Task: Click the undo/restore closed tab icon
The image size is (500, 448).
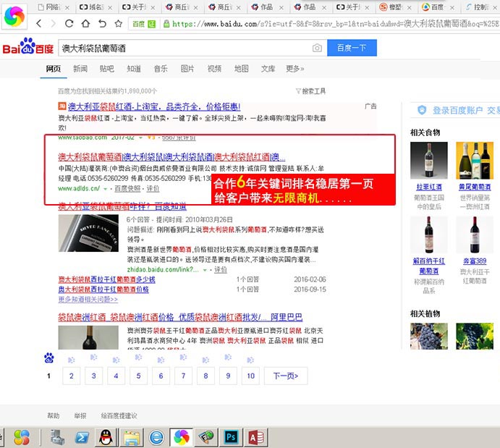Action: click(x=102, y=24)
